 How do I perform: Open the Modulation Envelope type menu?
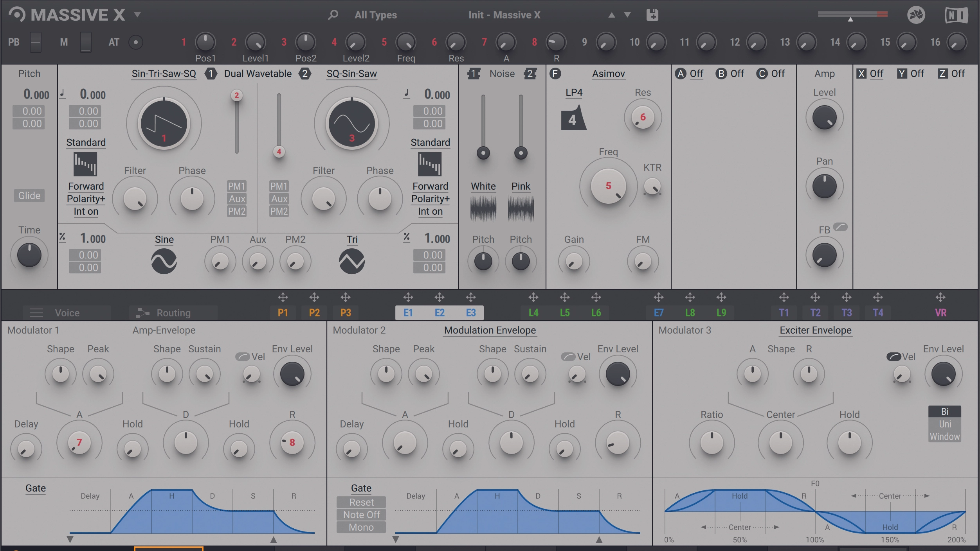click(x=490, y=330)
